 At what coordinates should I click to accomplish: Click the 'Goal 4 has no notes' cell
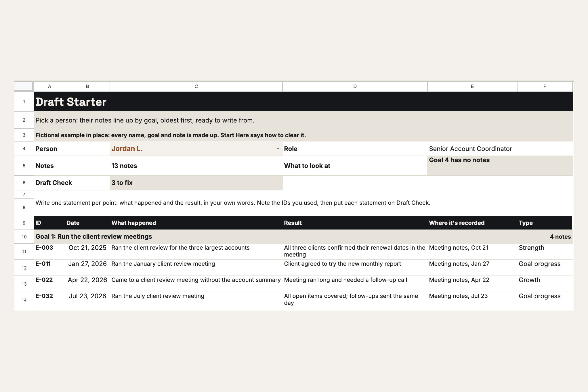pyautogui.click(x=500, y=166)
